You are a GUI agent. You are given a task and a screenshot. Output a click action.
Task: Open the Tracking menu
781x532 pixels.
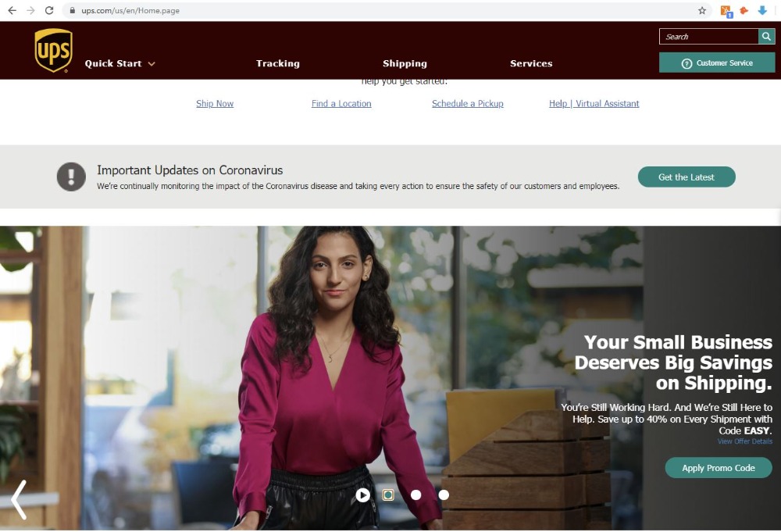(278, 63)
